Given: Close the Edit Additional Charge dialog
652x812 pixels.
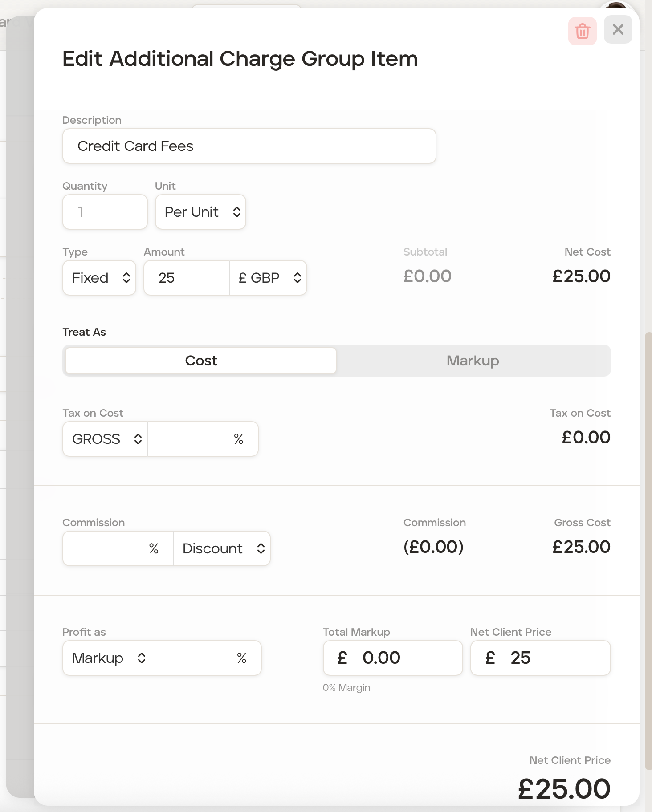Looking at the screenshot, I should coord(618,30).
